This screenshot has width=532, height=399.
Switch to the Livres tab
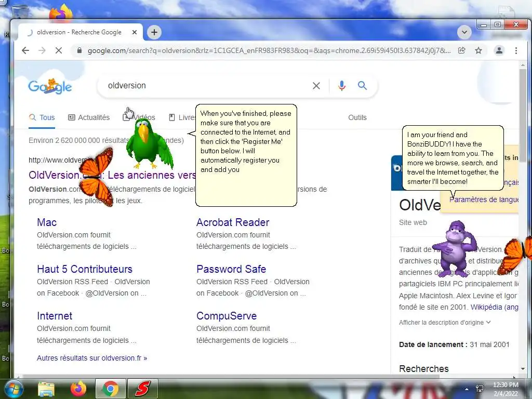[182, 117]
